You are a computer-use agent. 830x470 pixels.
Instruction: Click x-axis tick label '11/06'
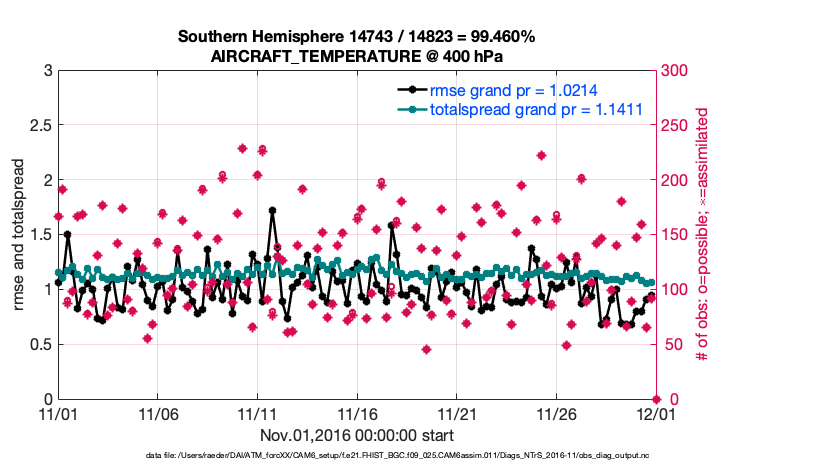click(158, 414)
